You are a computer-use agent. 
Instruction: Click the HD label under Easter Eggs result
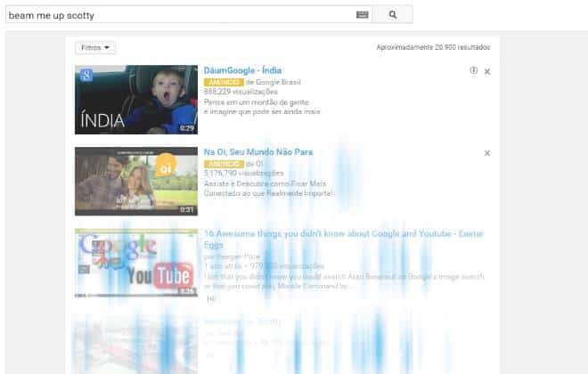point(211,298)
